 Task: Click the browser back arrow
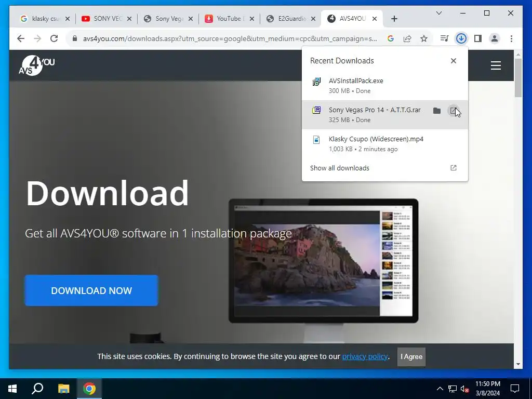(x=21, y=38)
